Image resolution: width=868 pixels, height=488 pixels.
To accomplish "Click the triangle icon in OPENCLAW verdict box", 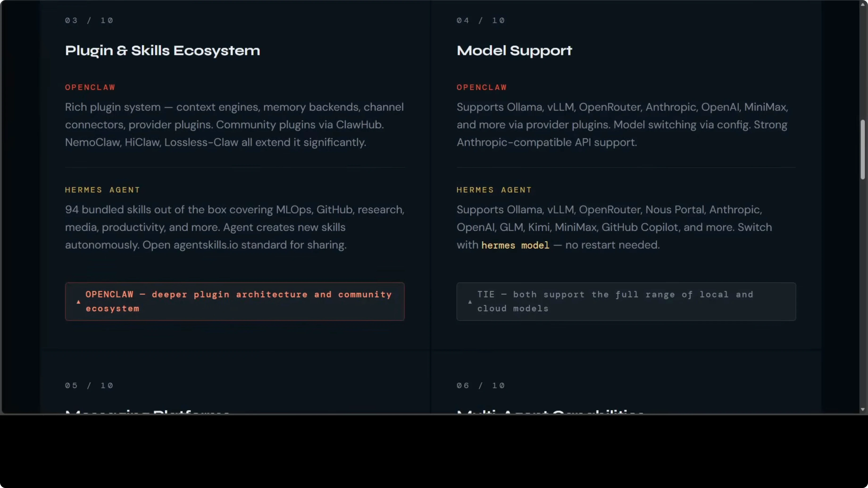I will coord(79,302).
